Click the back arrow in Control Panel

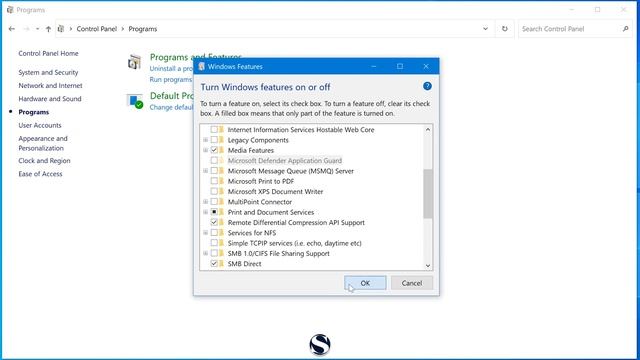point(12,29)
